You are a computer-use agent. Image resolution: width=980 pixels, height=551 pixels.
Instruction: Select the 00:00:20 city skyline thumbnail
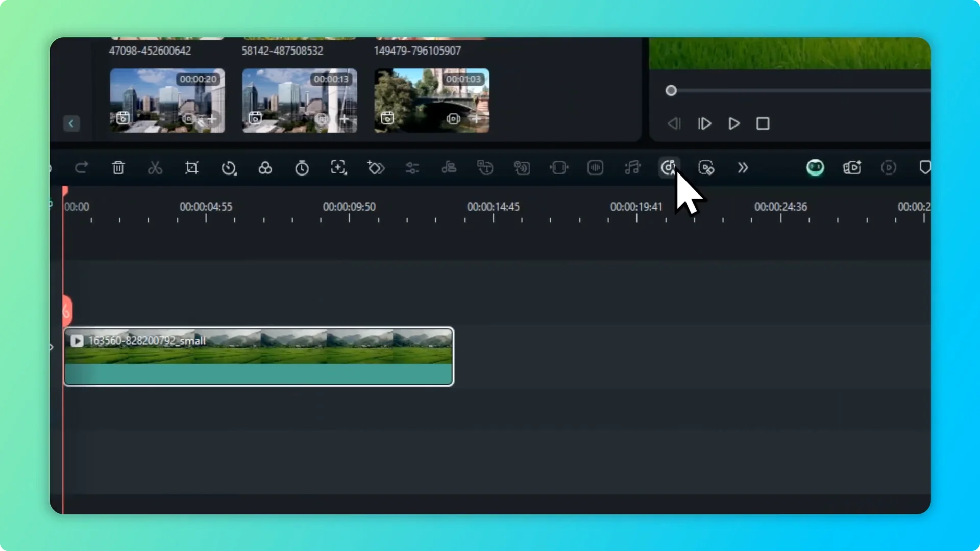(167, 101)
